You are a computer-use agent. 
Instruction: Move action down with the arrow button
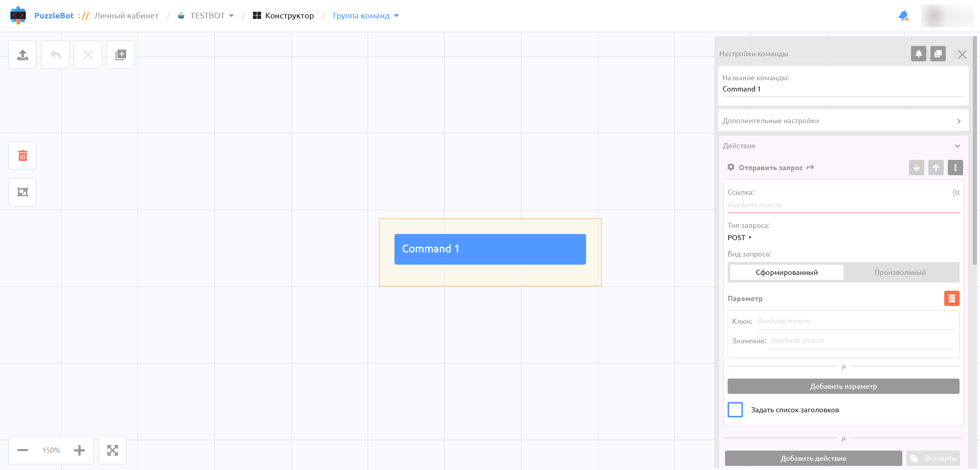pos(917,168)
